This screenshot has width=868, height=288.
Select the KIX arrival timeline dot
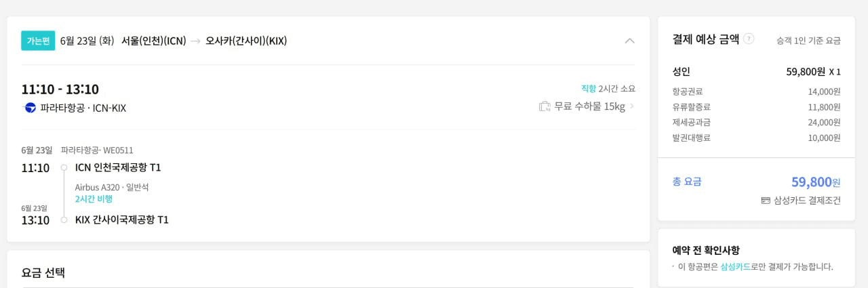pos(64,220)
